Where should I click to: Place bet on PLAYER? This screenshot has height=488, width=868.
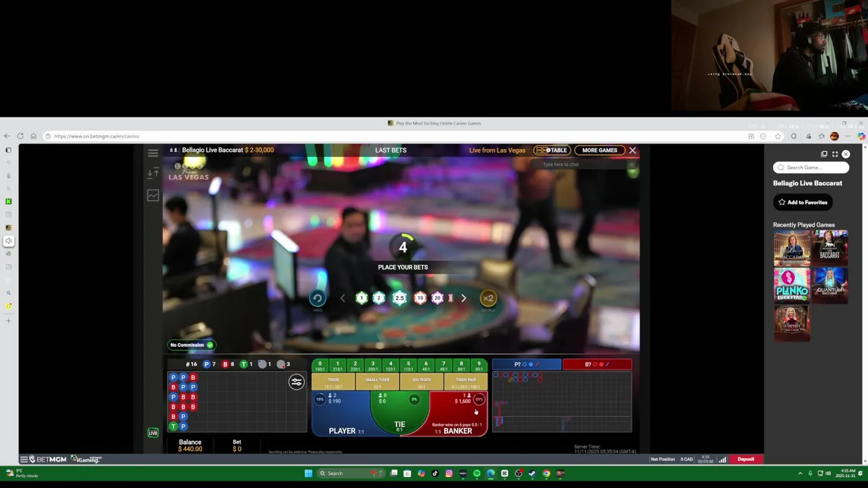(342, 413)
